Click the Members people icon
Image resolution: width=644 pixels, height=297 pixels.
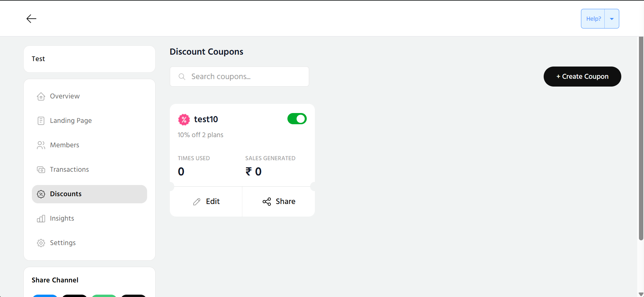tap(41, 145)
